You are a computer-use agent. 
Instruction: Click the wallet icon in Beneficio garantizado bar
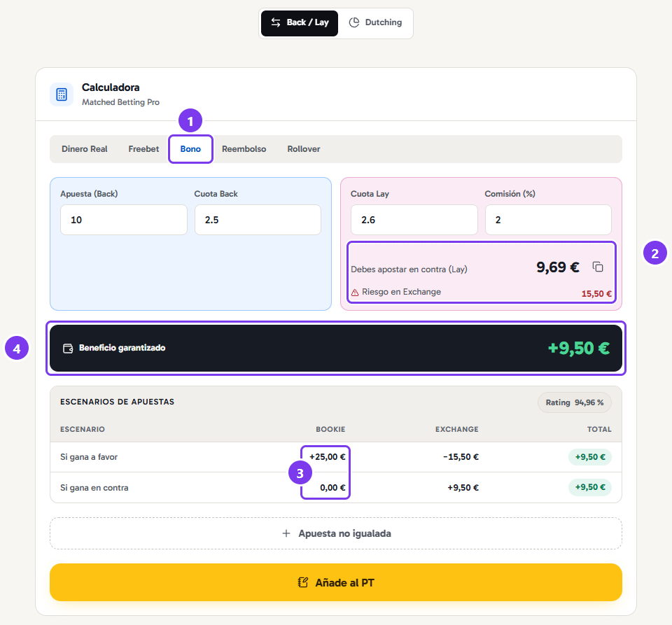(x=68, y=349)
